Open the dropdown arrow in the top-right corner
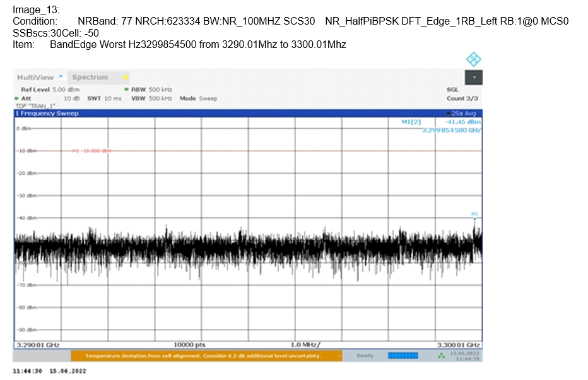Image resolution: width=588 pixels, height=380 pixels. point(474,77)
